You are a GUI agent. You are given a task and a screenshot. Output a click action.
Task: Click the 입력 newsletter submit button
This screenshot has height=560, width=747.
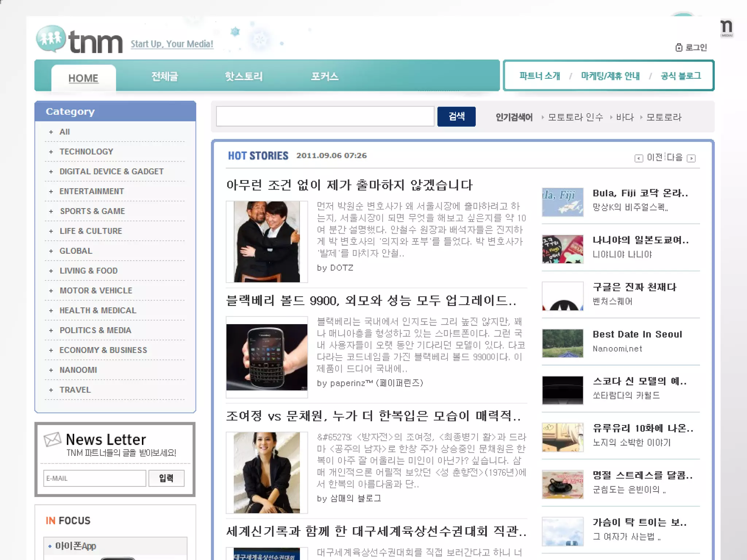166,478
